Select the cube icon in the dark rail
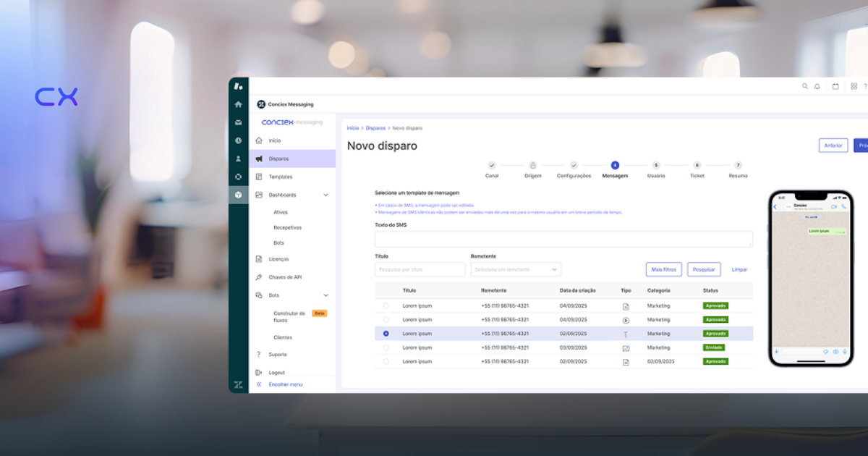868x456 pixels. click(x=238, y=195)
